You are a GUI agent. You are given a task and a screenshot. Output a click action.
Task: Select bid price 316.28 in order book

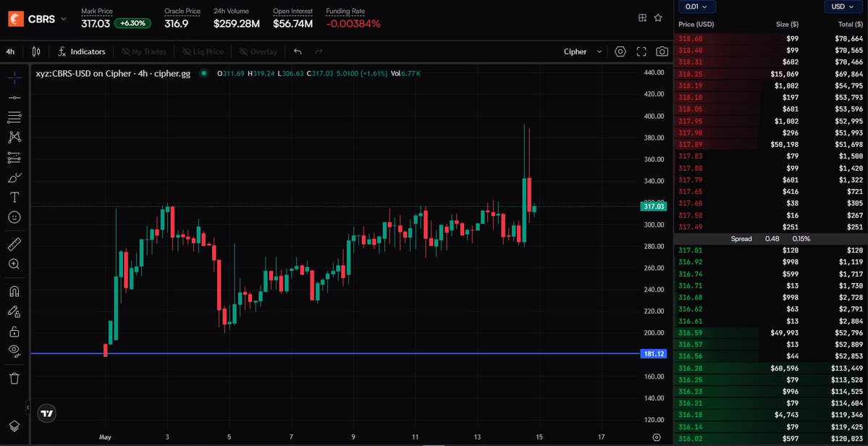pyautogui.click(x=690, y=368)
